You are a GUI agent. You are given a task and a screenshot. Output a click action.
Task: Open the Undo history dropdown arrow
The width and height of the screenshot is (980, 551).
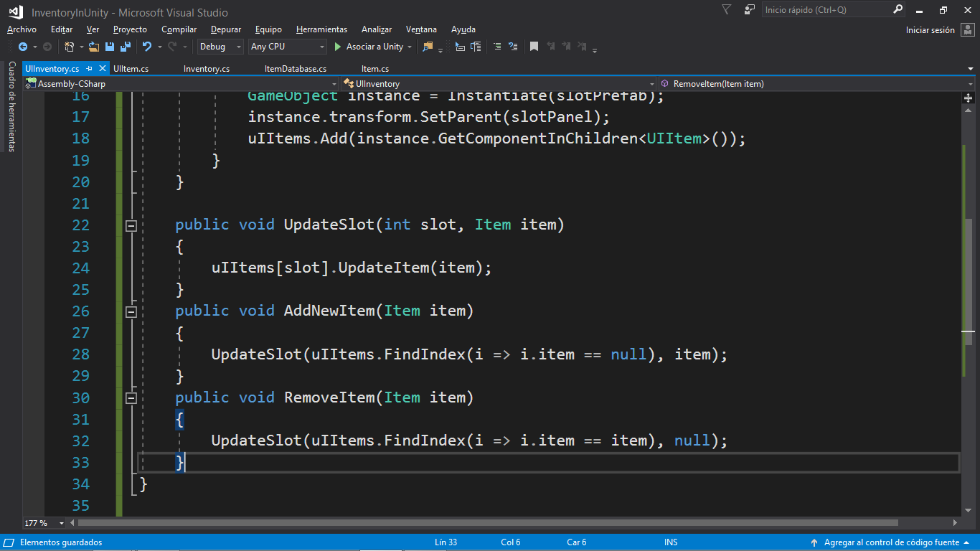point(159,47)
